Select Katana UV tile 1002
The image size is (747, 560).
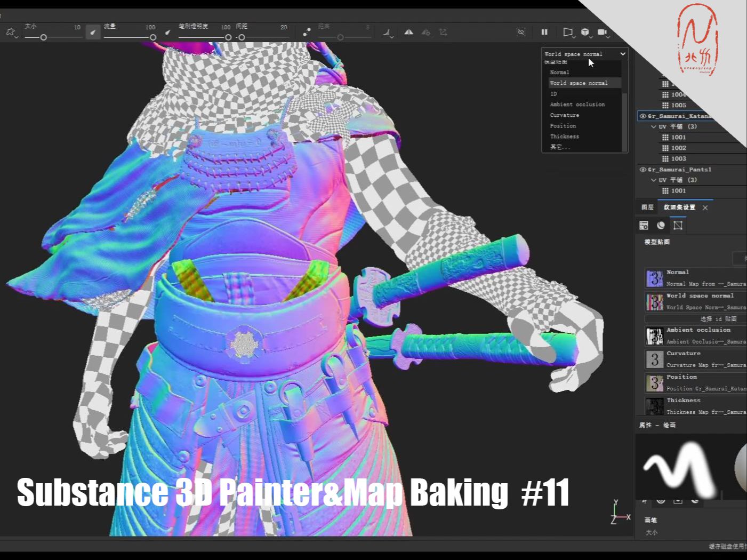click(674, 148)
